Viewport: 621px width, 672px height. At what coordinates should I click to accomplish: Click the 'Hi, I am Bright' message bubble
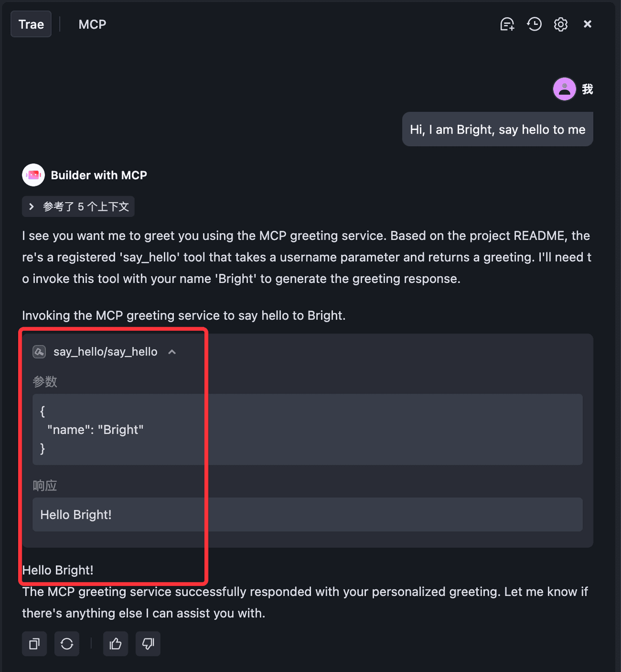coord(497,129)
